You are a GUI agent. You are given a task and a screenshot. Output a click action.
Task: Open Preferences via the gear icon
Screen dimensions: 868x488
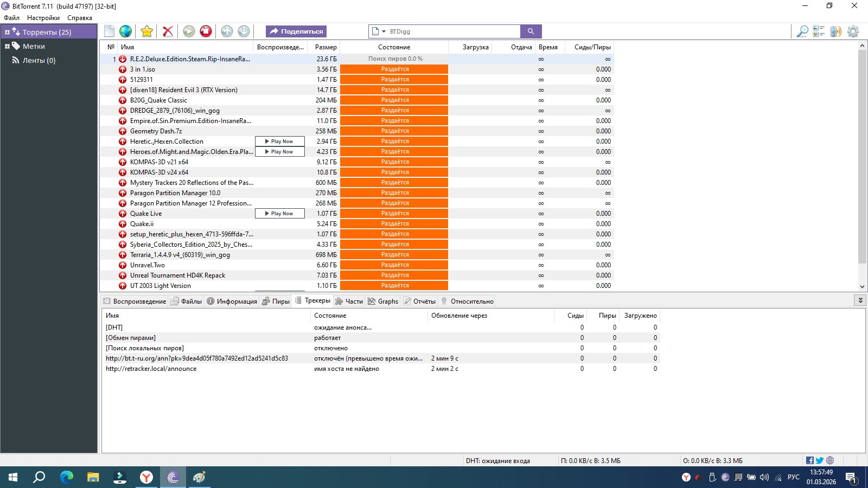(x=853, y=31)
